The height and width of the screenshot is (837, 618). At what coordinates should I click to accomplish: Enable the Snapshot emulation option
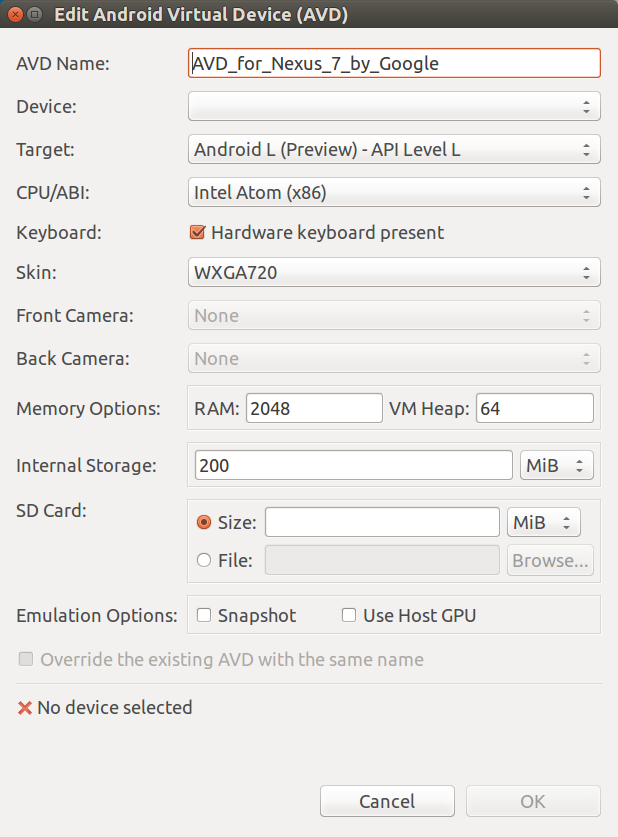click(x=204, y=615)
